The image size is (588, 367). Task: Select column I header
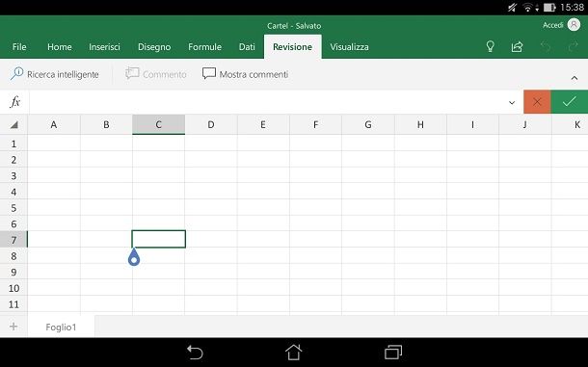click(472, 124)
